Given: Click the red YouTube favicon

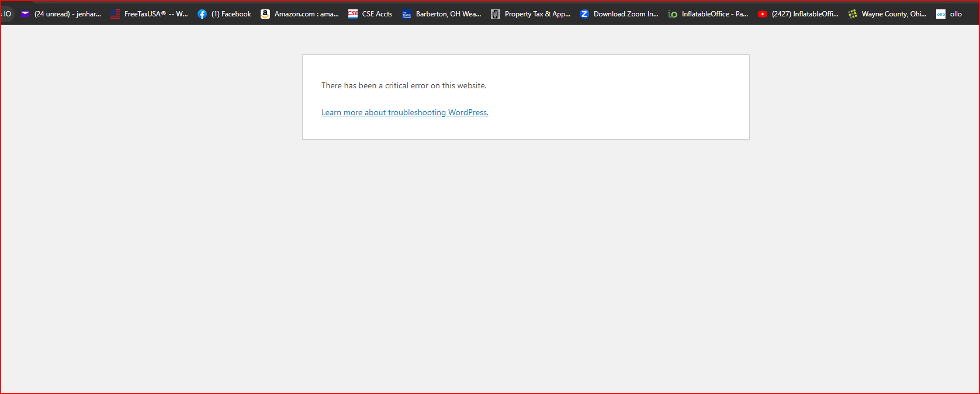Looking at the screenshot, I should (763, 14).
